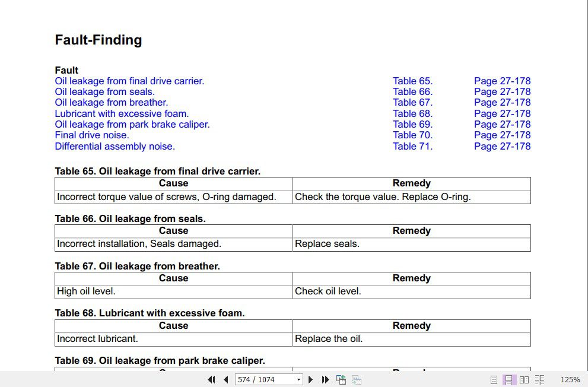This screenshot has height=387, width=588.
Task: Click the 574 / 1074 page field
Action: pos(264,380)
